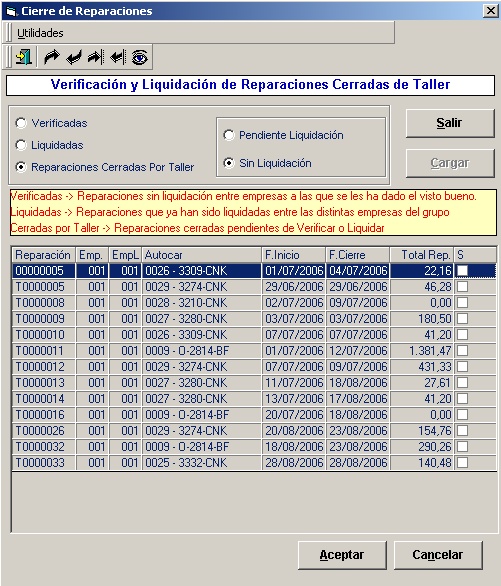Click the Emp. column header
This screenshot has height=586, width=501.
92,255
